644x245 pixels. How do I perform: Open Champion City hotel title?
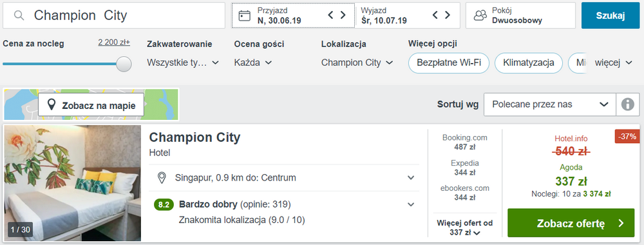[194, 137]
